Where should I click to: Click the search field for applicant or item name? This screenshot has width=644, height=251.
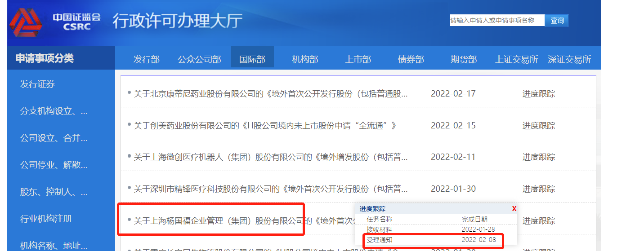497,20
